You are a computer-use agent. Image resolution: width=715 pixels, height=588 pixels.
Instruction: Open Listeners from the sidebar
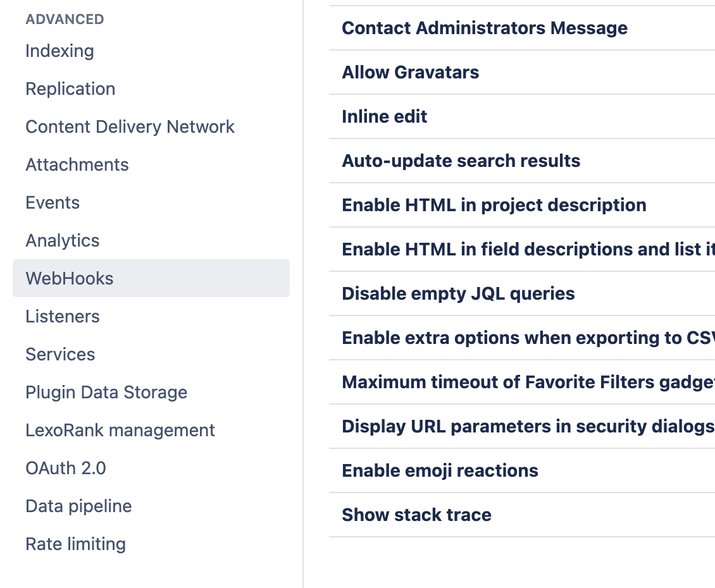(63, 317)
